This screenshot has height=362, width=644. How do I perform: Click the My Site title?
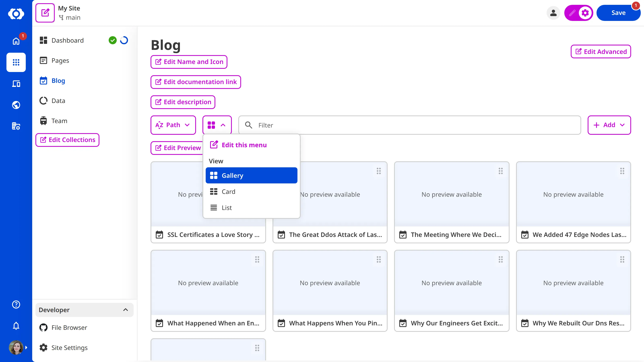point(69,8)
